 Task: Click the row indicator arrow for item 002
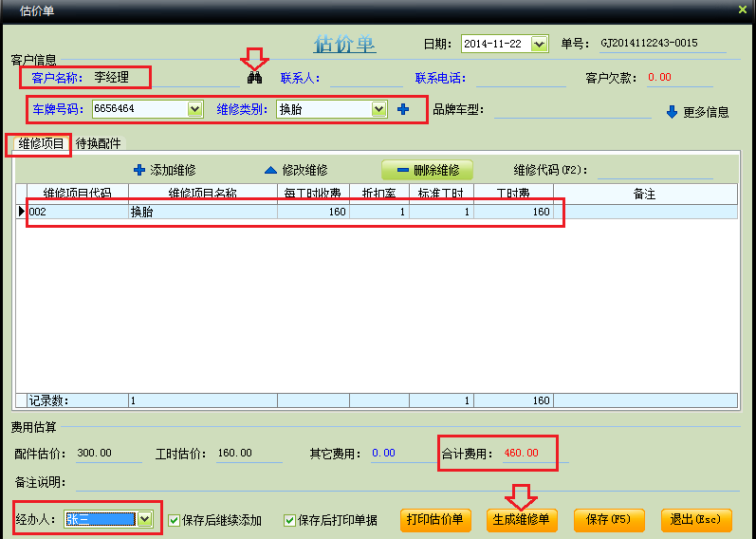point(21,212)
